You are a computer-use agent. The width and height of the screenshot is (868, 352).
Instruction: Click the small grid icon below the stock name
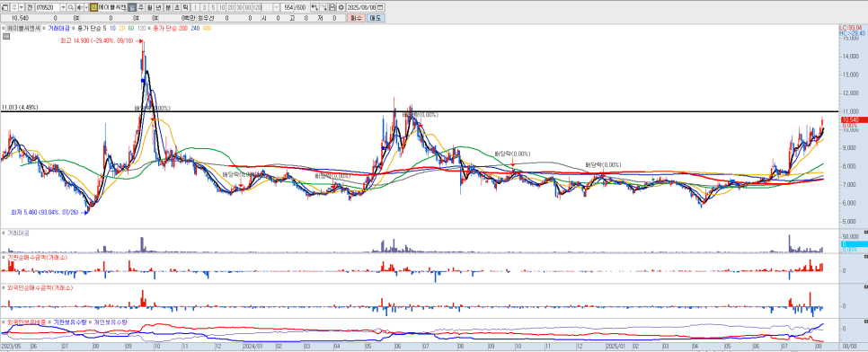pos(6,37)
